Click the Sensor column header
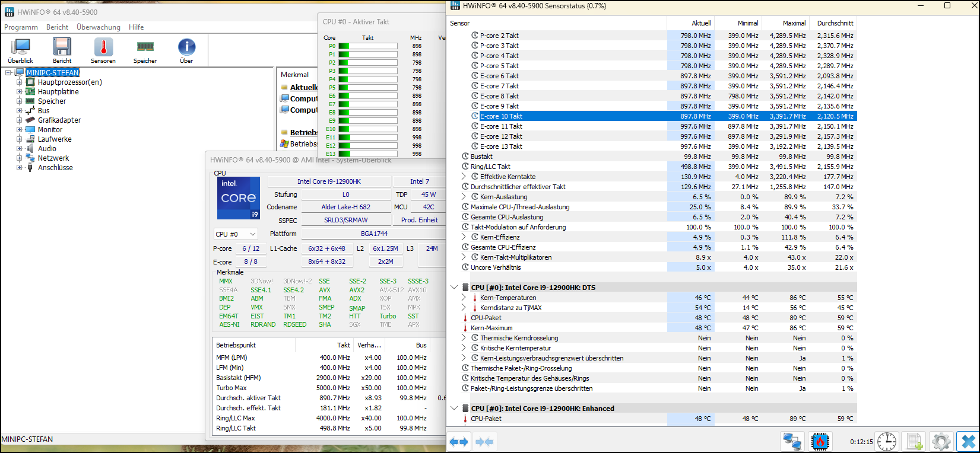The width and height of the screenshot is (980, 453). [557, 23]
